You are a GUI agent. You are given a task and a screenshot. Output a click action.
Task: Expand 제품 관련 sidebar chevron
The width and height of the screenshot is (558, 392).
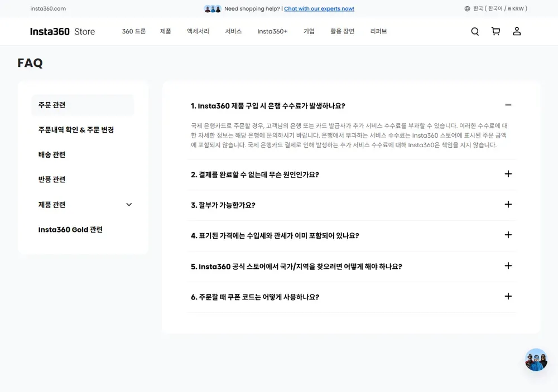tap(129, 205)
